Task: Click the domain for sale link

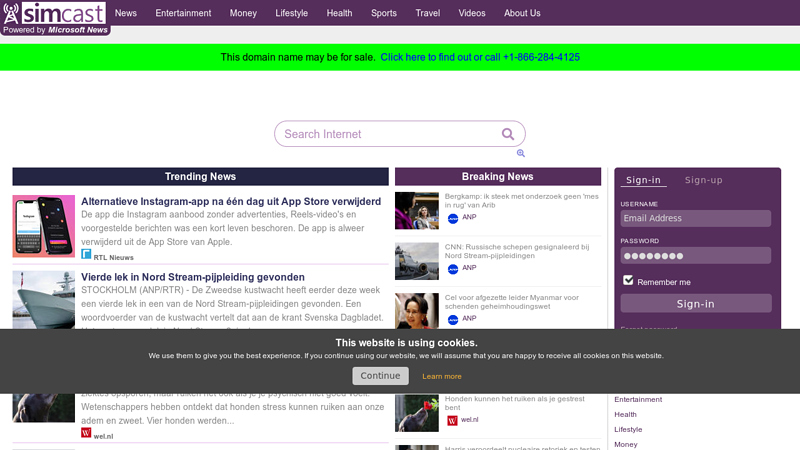Action: click(x=480, y=57)
